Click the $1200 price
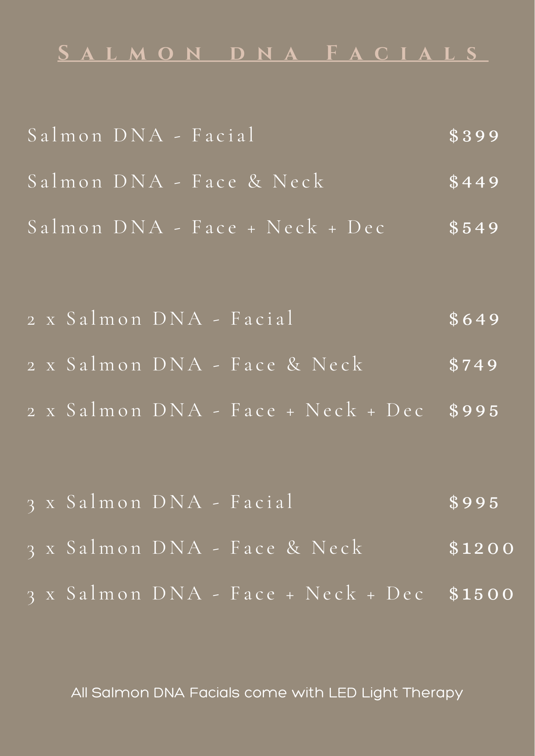The height and width of the screenshot is (756, 535). click(x=482, y=548)
